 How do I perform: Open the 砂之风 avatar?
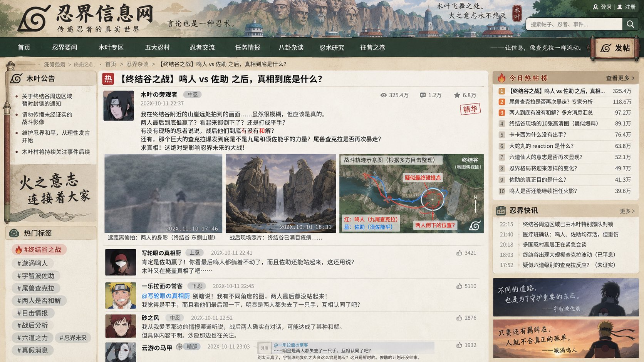point(121,326)
